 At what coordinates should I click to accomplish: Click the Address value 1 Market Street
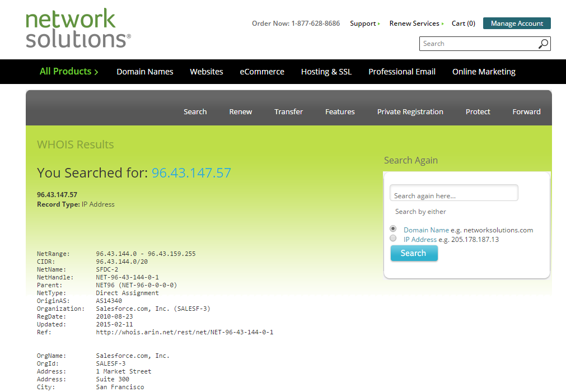124,371
